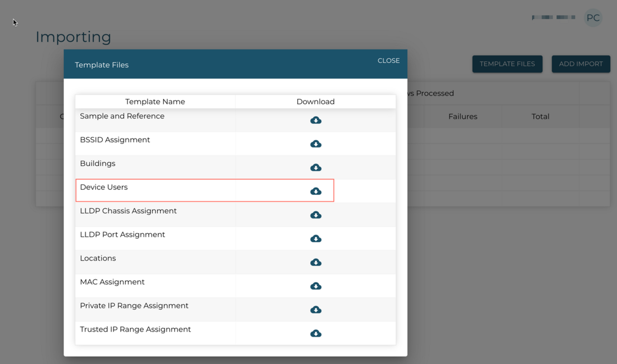The width and height of the screenshot is (617, 364).
Task: Select the Download column header
Action: 316,102
